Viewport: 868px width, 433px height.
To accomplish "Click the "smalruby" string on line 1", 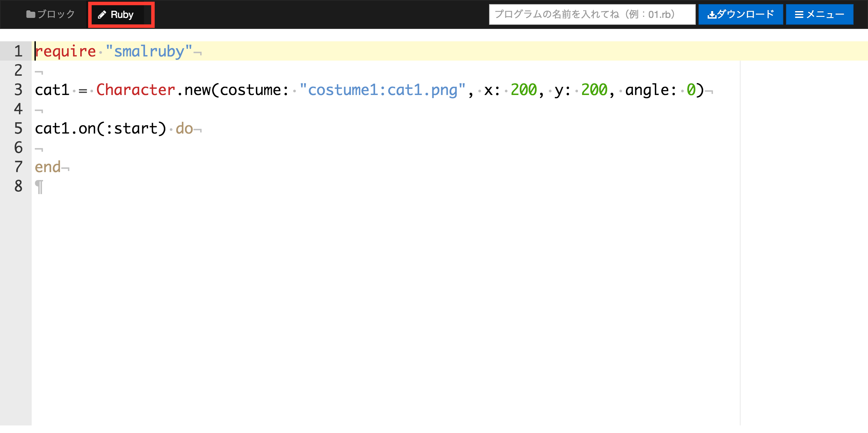I will coord(149,51).
